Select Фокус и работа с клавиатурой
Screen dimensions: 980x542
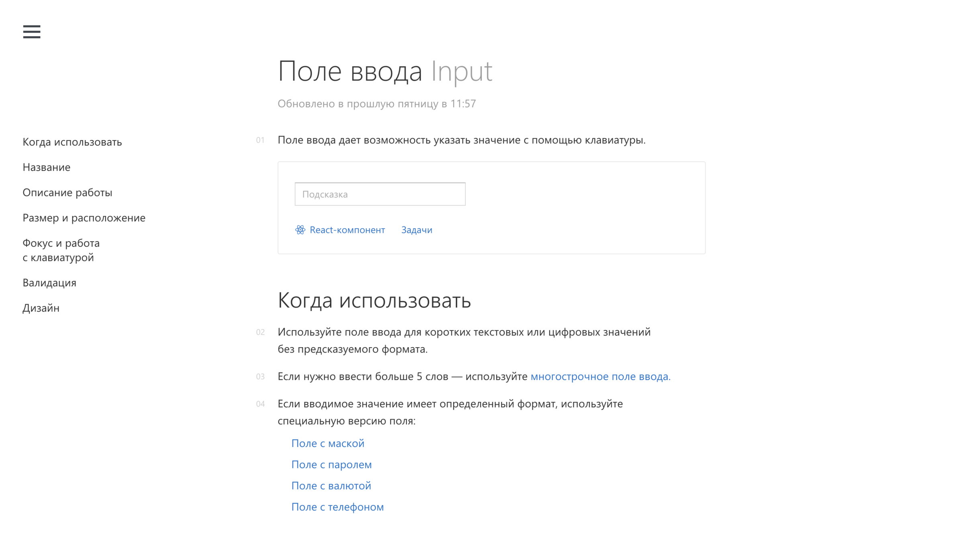click(61, 250)
